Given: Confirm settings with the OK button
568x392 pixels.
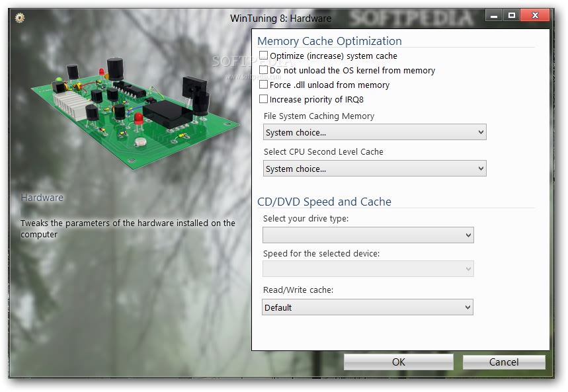Looking at the screenshot, I should [x=399, y=362].
